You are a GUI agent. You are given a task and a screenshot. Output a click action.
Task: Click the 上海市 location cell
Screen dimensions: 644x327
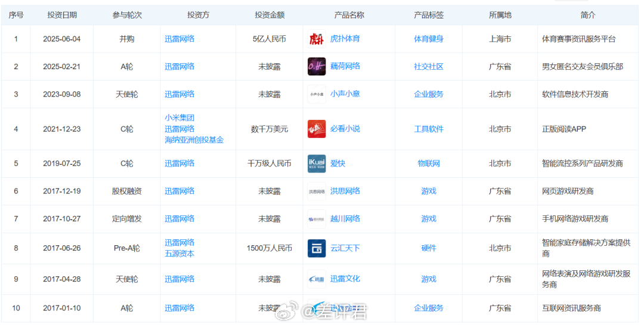(x=500, y=39)
